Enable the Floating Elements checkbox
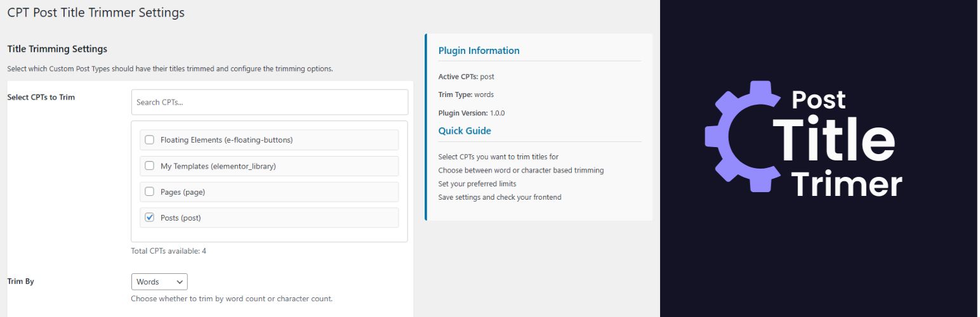Viewport: 980px width, 317px height. (x=150, y=139)
